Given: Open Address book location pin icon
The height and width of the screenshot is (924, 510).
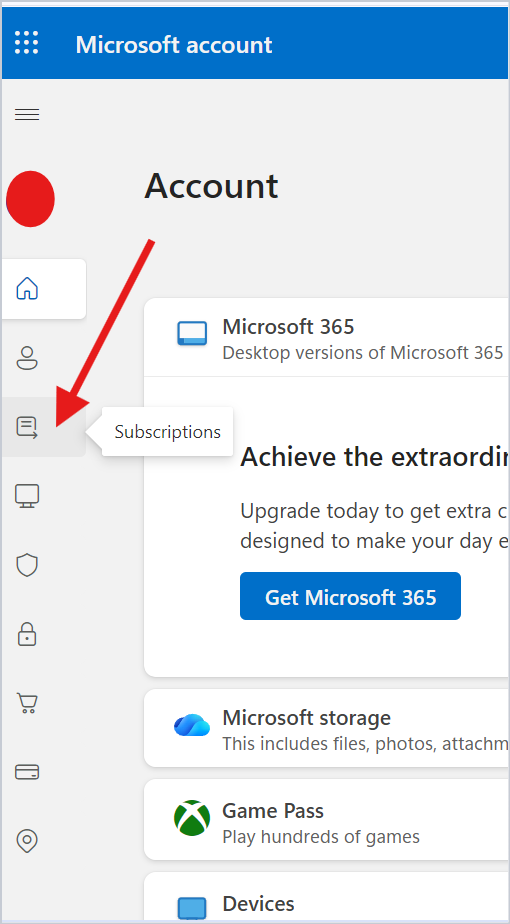Looking at the screenshot, I should 27,841.
